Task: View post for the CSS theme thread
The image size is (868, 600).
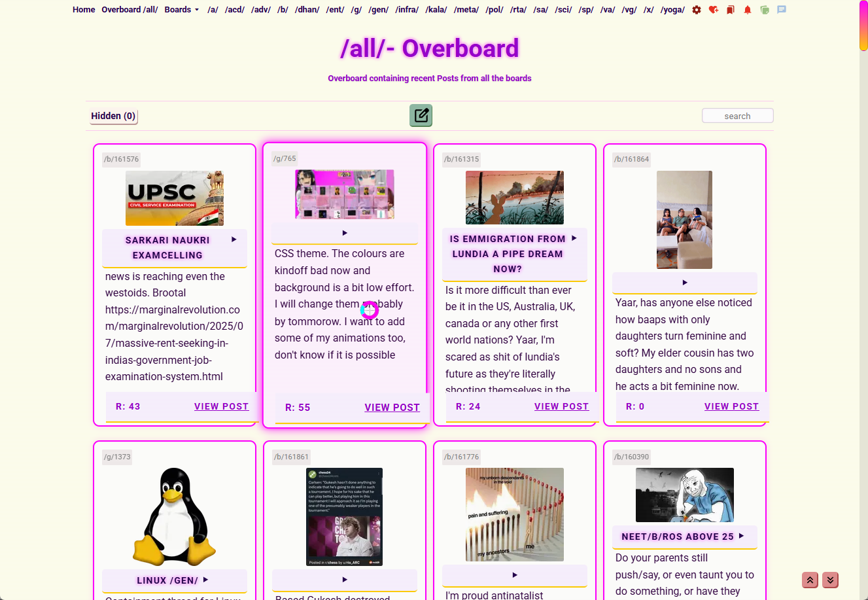Action: pos(392,408)
